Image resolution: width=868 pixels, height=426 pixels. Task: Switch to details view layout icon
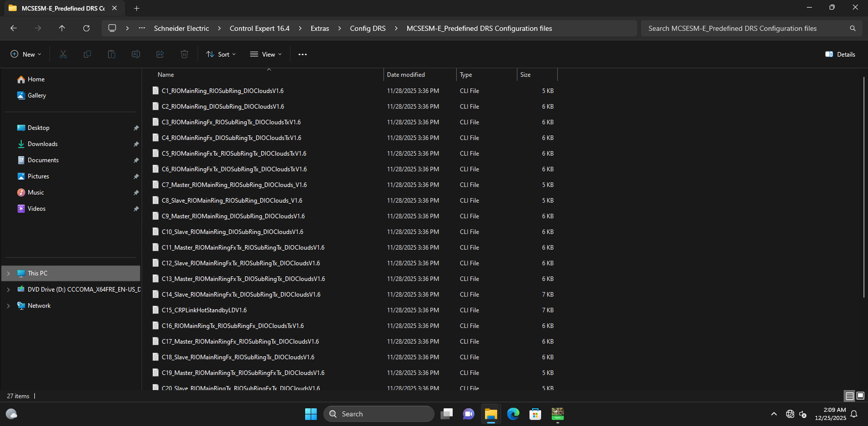point(850,396)
